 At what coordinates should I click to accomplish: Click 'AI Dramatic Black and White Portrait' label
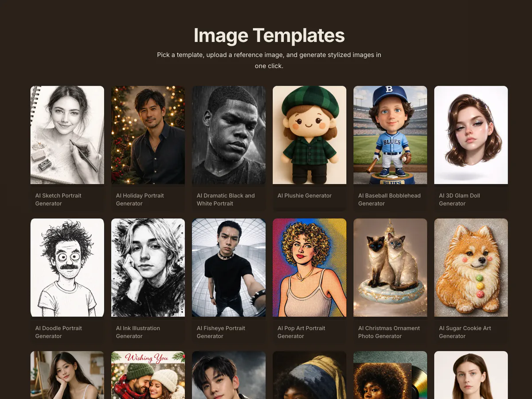(x=226, y=199)
